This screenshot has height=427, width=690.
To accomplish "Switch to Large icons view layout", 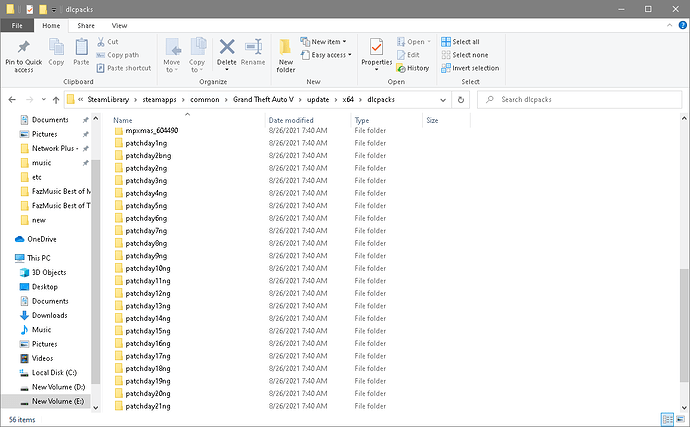I will pyautogui.click(x=680, y=419).
